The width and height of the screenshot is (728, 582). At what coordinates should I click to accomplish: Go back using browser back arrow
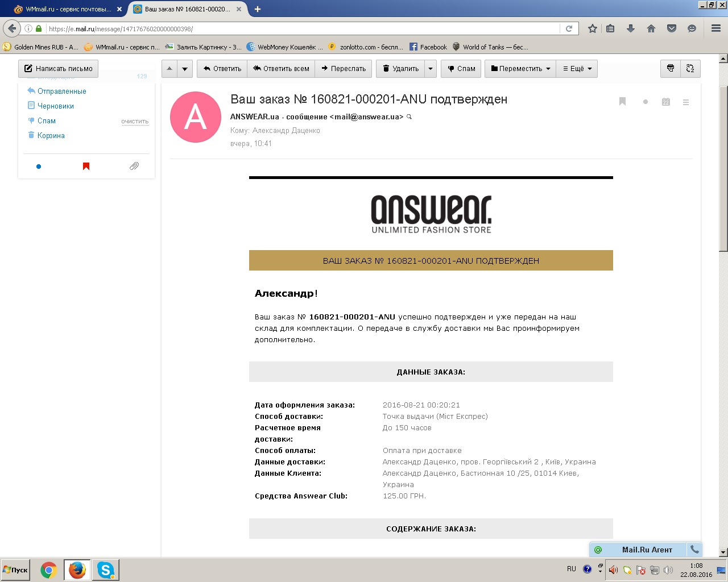click(x=12, y=28)
